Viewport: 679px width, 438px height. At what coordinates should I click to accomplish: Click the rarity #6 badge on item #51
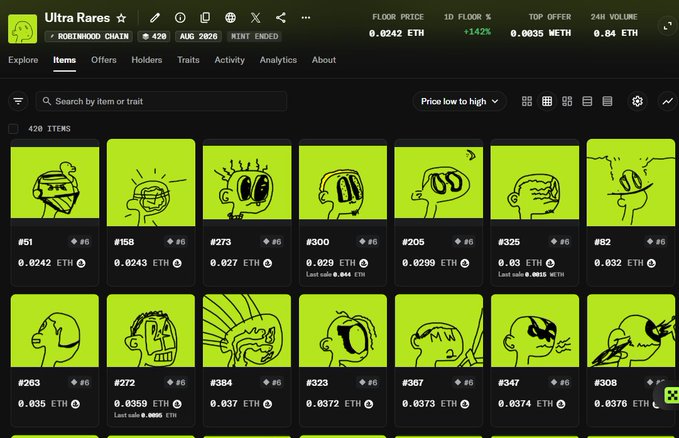[x=80, y=242]
